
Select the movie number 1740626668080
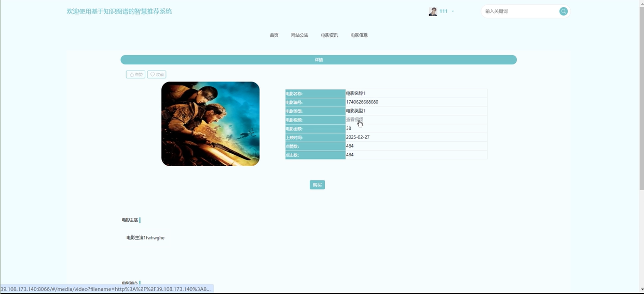click(x=362, y=102)
